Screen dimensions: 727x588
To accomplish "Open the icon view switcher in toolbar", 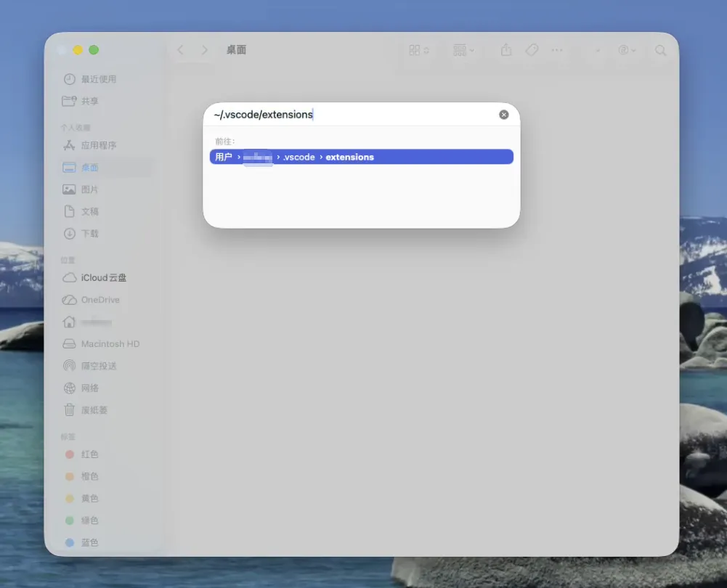I will coord(418,50).
